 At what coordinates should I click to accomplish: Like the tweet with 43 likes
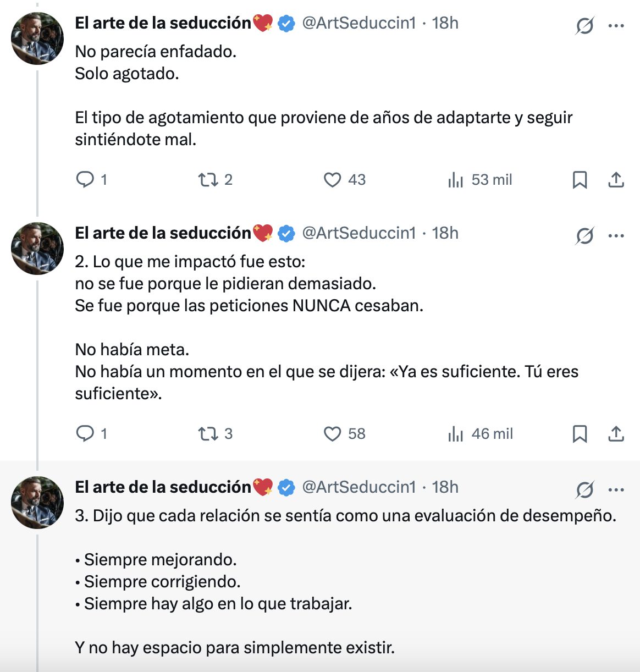point(332,180)
